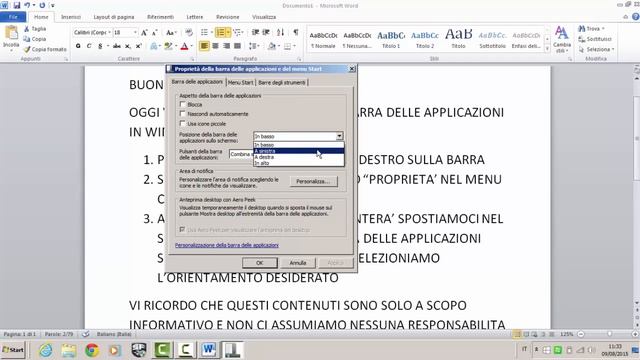Center align the paragraph text
Viewport: 640px width, 360px height.
[215, 46]
